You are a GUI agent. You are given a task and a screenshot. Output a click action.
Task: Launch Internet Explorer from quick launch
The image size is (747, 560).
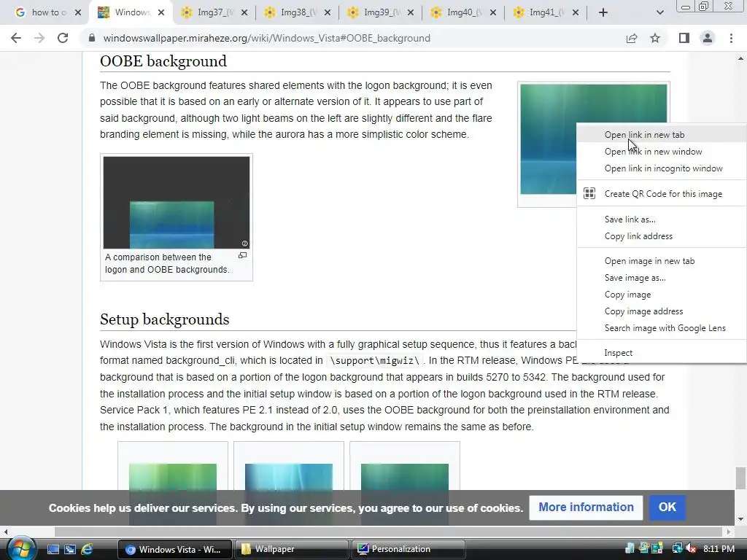(87, 549)
